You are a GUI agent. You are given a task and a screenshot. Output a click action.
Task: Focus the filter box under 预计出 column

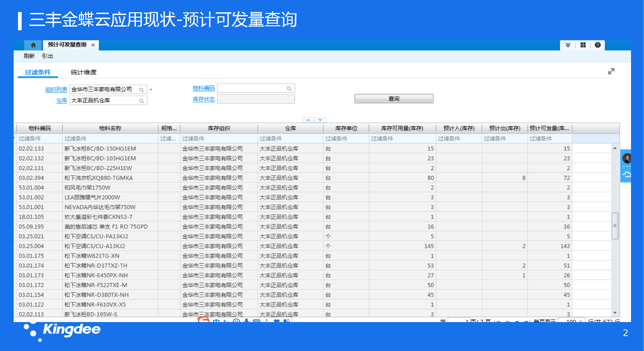[x=505, y=138]
